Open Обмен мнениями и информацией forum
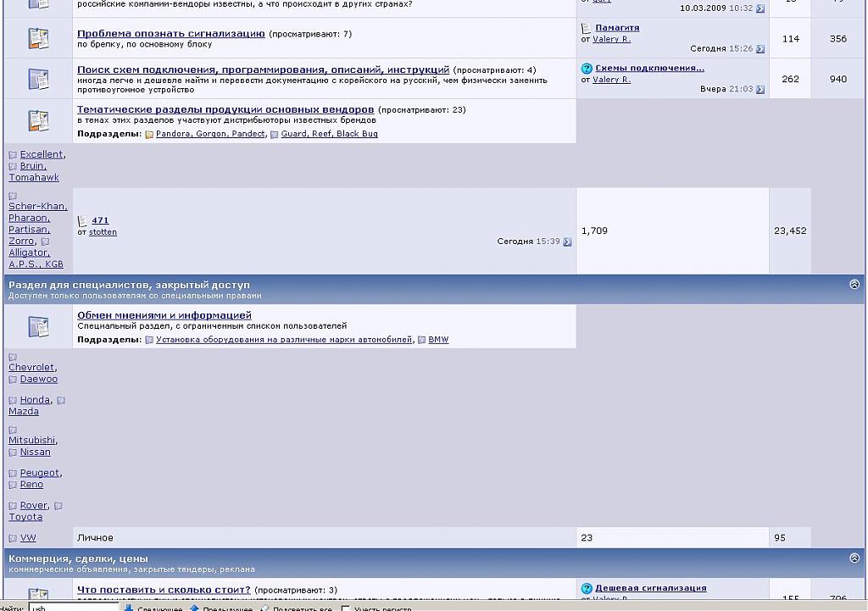 [x=164, y=315]
